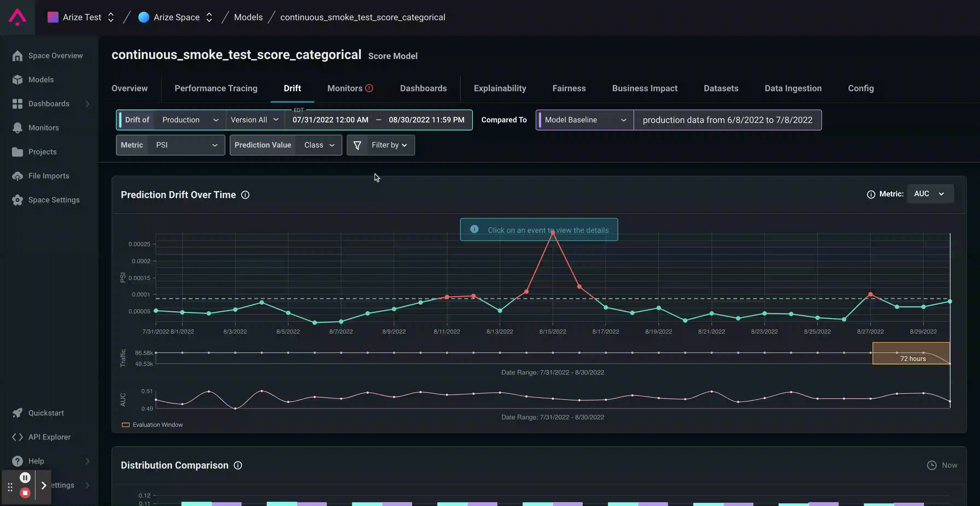Click Models in the breadcrumb
Image resolution: width=980 pixels, height=506 pixels.
248,17
